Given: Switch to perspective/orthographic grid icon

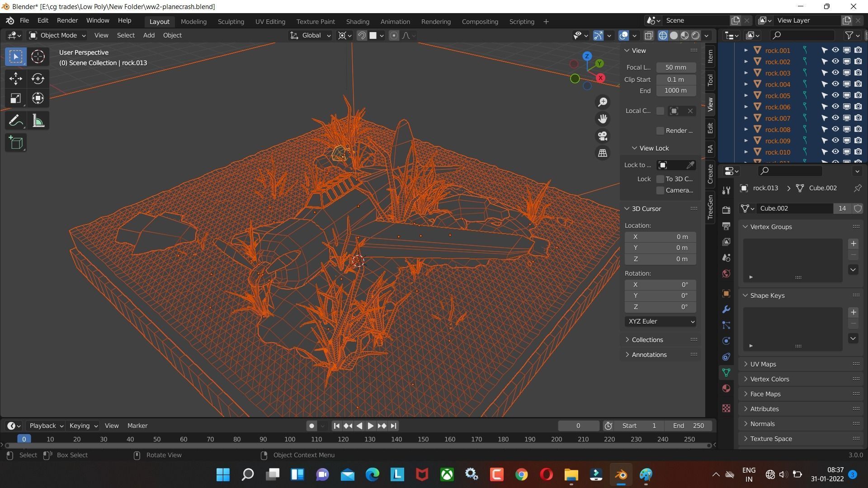Looking at the screenshot, I should pyautogui.click(x=602, y=153).
